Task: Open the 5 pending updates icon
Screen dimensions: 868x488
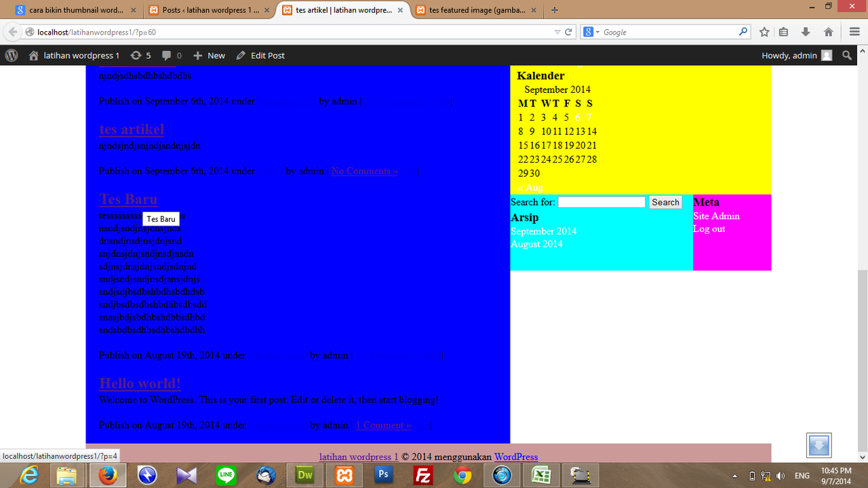Action: [140, 56]
